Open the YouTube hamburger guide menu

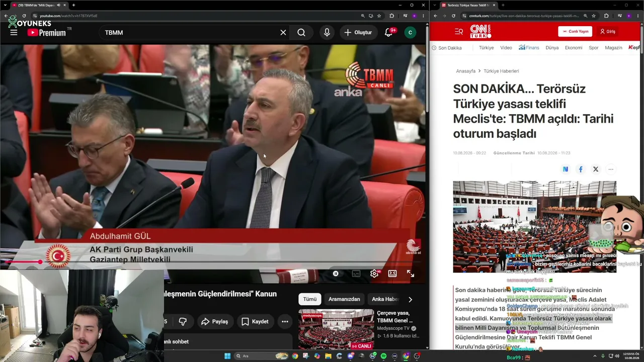(x=14, y=33)
